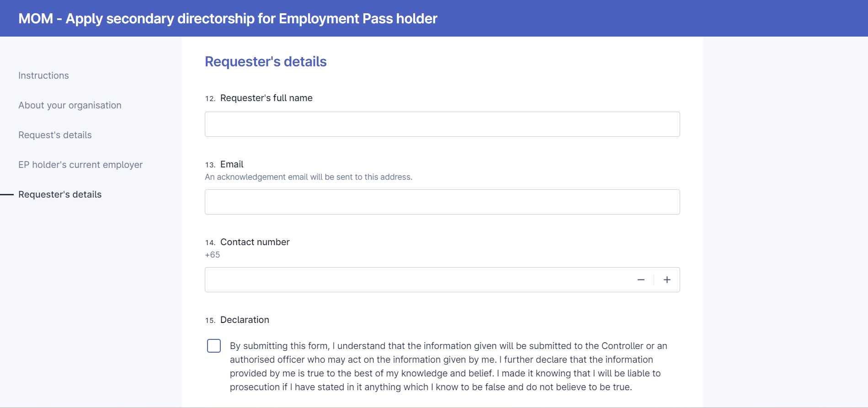Image resolution: width=868 pixels, height=408 pixels.
Task: Click the Declaration question label
Action: pos(245,320)
